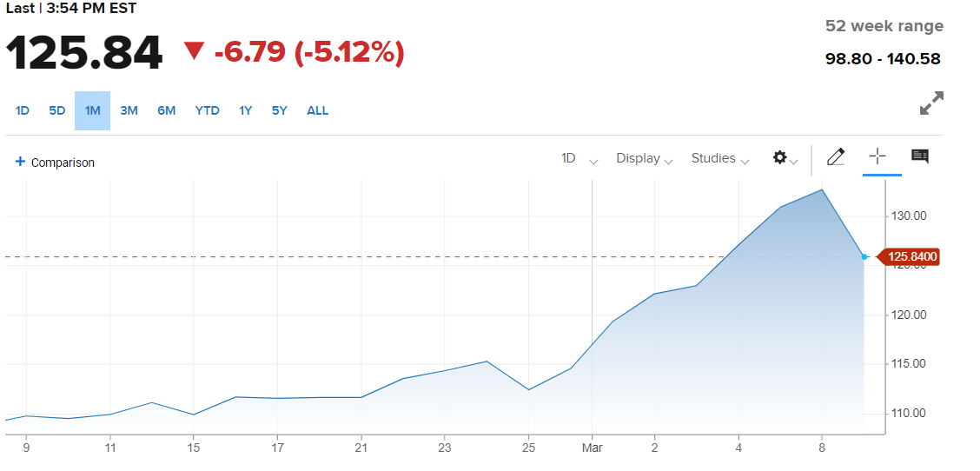Screen dimensions: 980x471
Task: Toggle the crosshair tool
Action: (x=877, y=156)
